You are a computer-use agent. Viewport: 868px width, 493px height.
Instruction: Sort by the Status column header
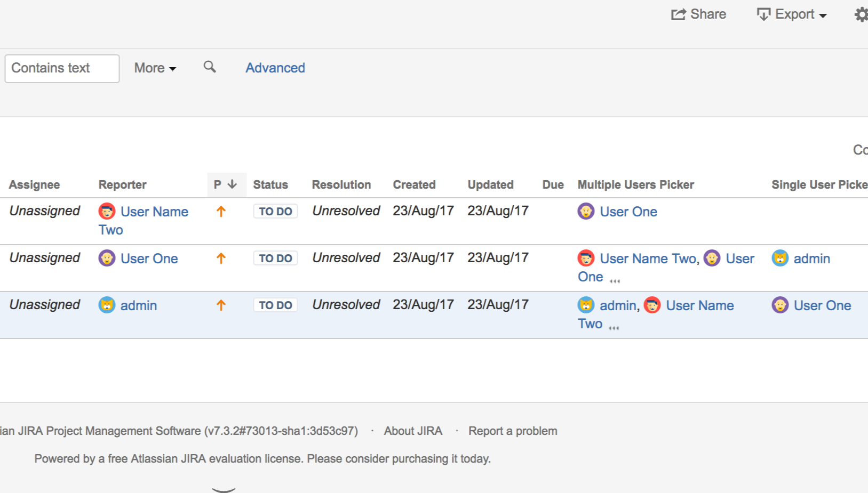[270, 185]
